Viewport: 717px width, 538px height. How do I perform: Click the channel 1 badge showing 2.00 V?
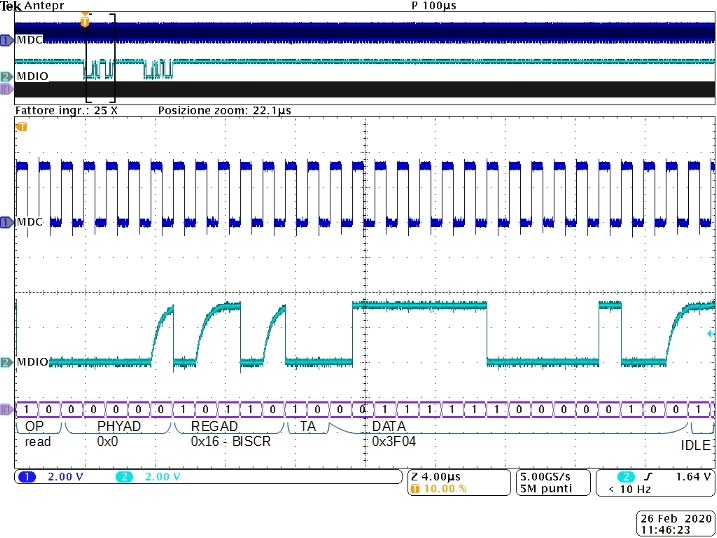click(27, 477)
